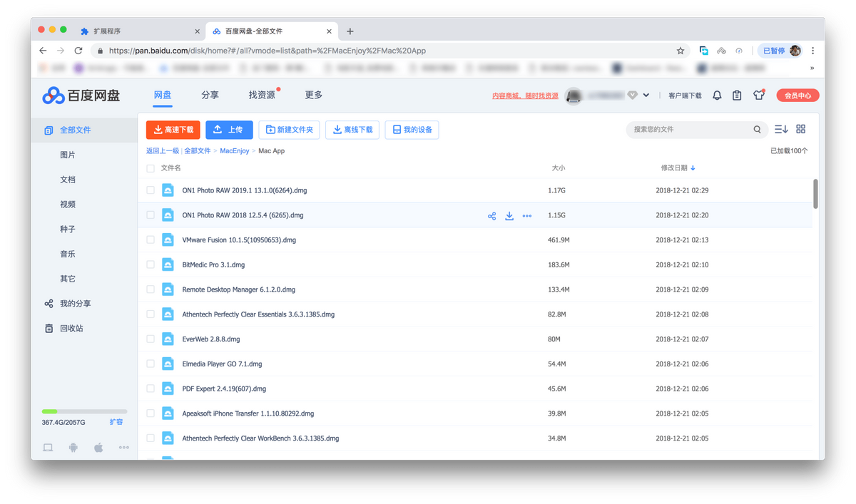Screen dimensions: 856x504
Task: Go back in browser history
Action: (43, 51)
